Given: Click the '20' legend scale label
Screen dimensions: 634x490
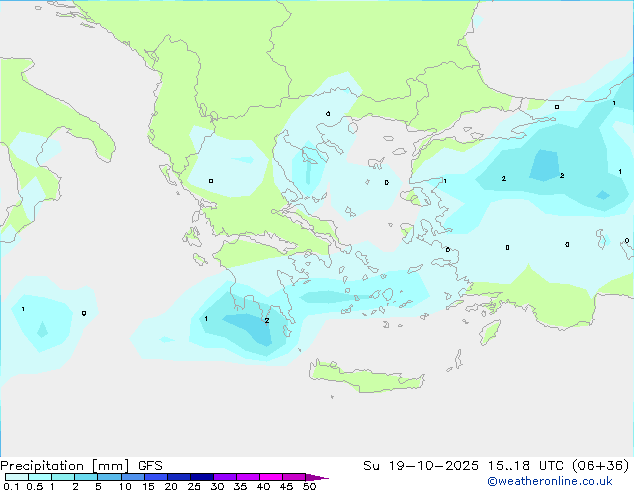Looking at the screenshot, I should pos(171,486).
